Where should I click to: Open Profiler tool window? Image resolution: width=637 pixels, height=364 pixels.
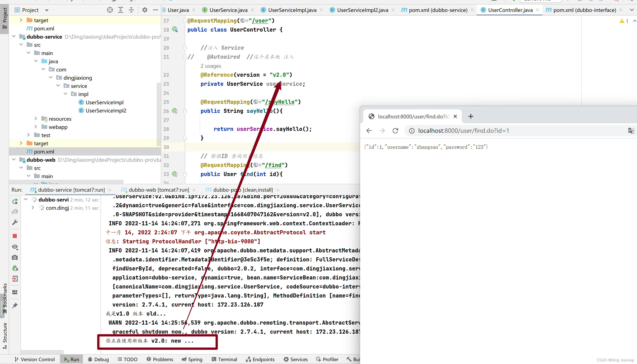(327, 359)
